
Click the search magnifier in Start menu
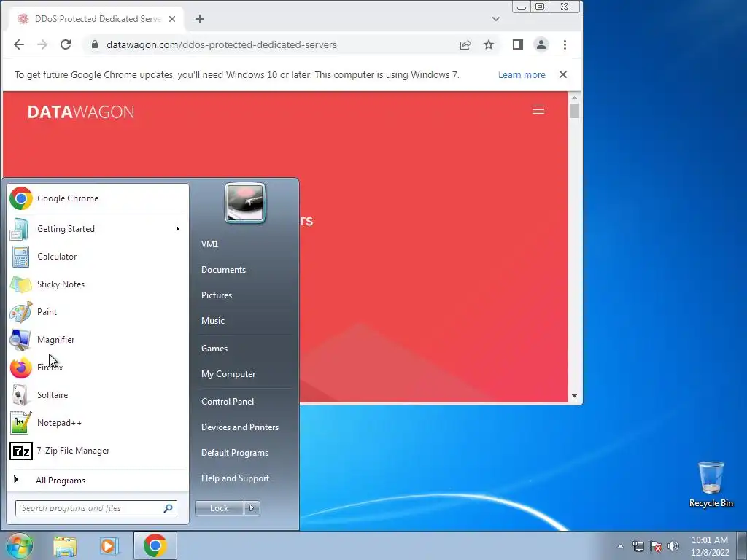tap(169, 508)
